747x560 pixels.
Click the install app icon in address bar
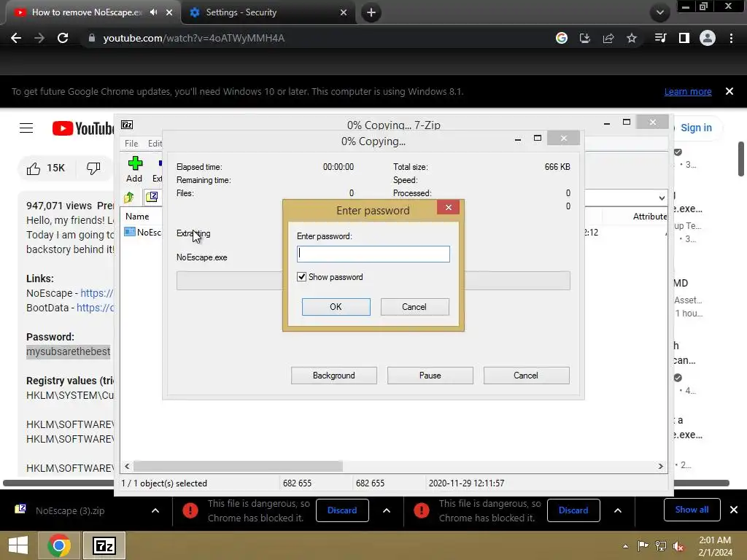click(585, 38)
